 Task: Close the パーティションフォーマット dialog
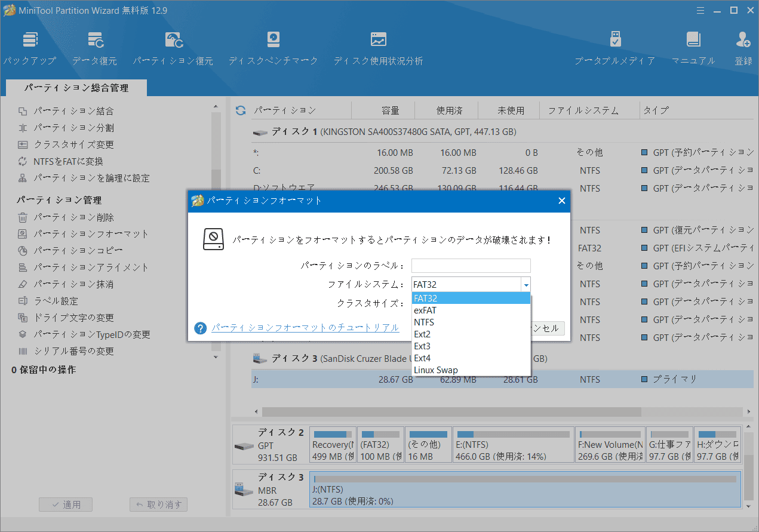coord(561,201)
